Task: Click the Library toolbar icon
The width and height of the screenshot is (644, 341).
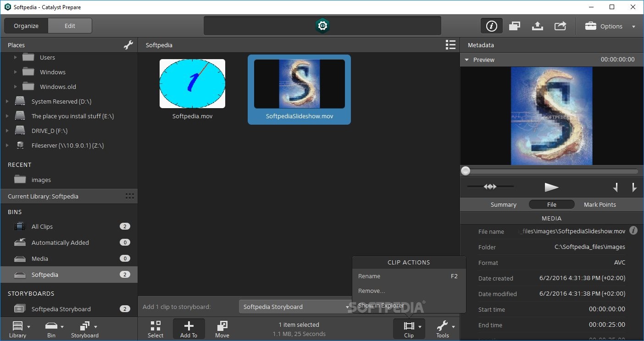Action: (17, 330)
